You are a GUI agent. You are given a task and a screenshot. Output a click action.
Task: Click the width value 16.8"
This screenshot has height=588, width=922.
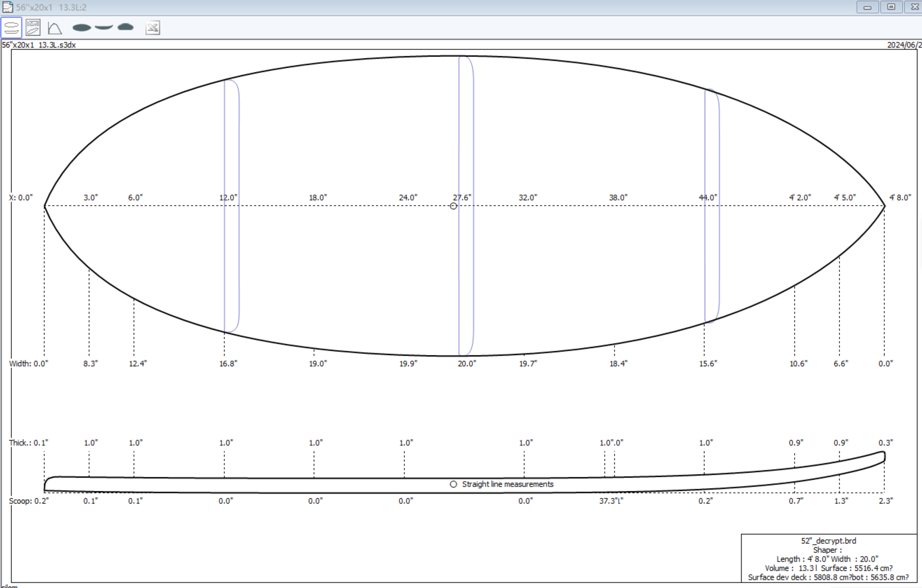[x=228, y=364]
